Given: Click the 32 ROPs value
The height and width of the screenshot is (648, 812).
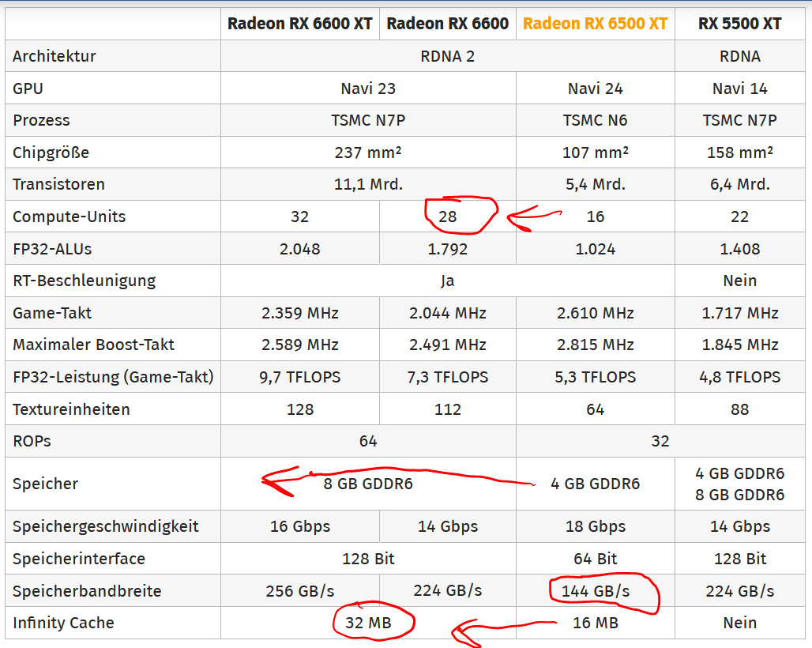Looking at the screenshot, I should (660, 441).
